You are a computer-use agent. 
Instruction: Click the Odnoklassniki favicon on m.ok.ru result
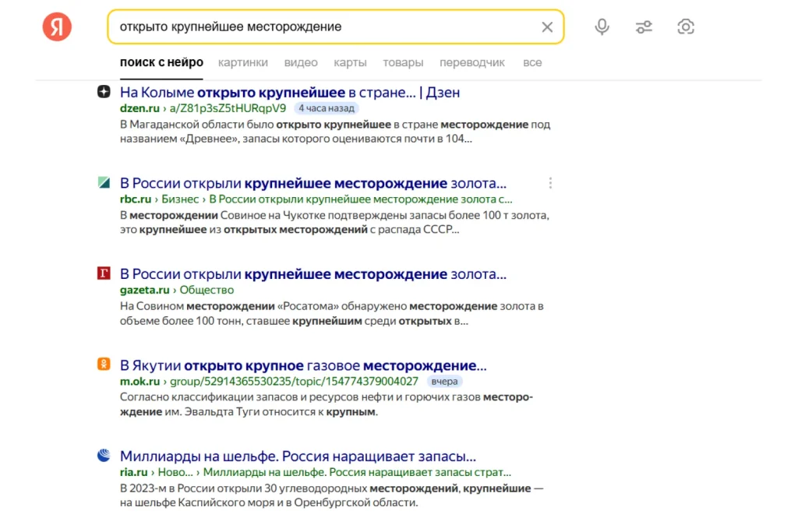[102, 365]
